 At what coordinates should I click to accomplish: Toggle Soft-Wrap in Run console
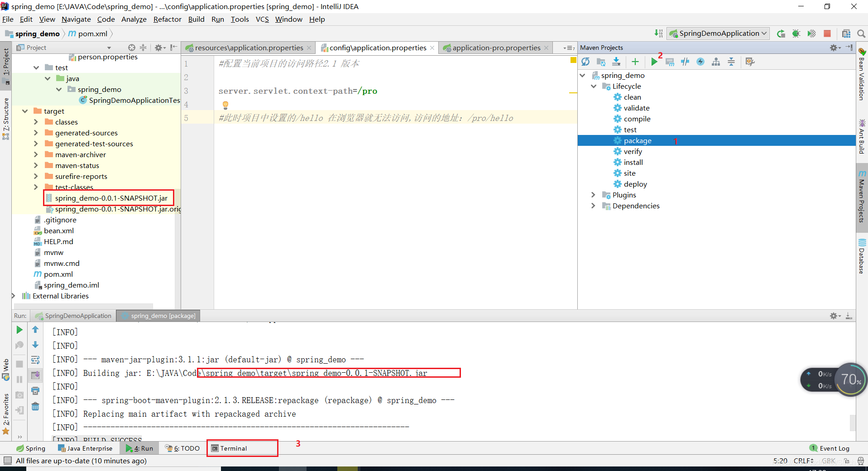35,360
